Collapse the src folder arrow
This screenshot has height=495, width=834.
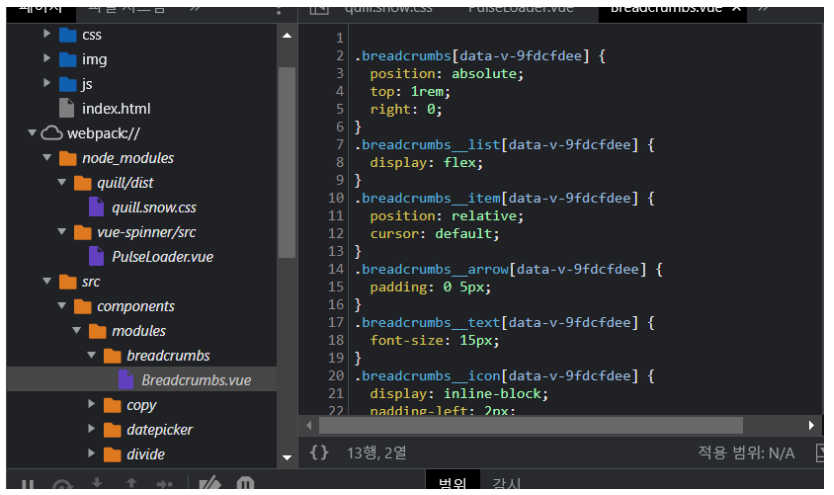pyautogui.click(x=47, y=281)
